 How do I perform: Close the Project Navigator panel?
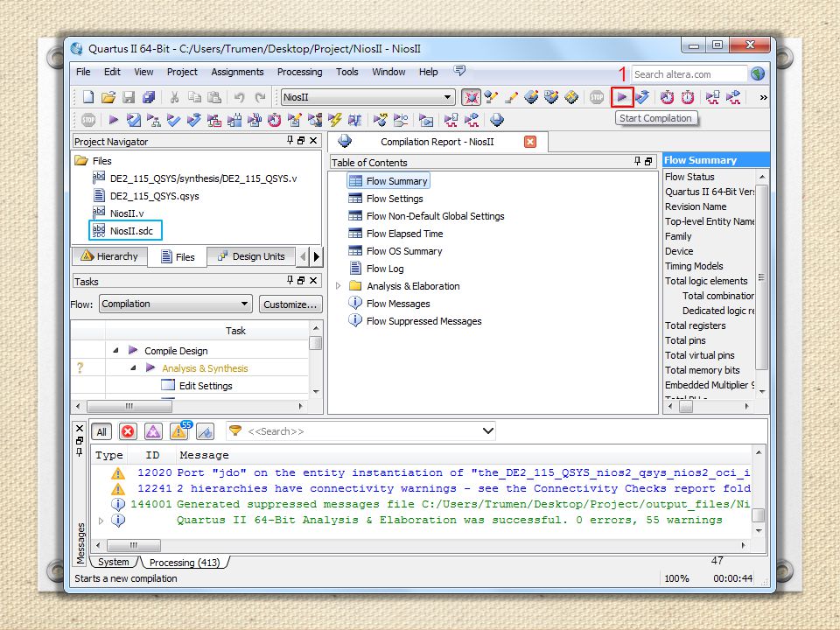(x=313, y=140)
